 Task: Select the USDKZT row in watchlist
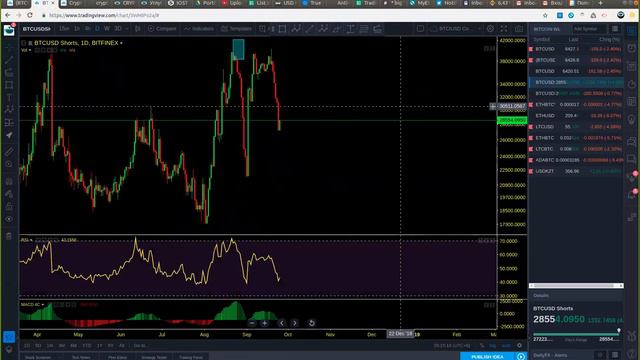tap(576, 171)
